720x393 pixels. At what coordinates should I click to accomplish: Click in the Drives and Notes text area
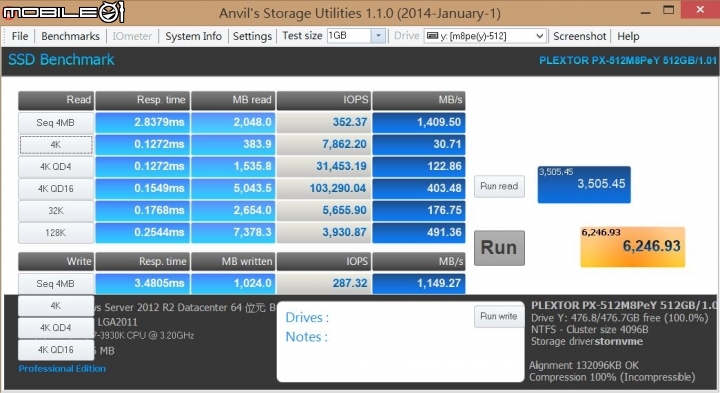[x=400, y=341]
